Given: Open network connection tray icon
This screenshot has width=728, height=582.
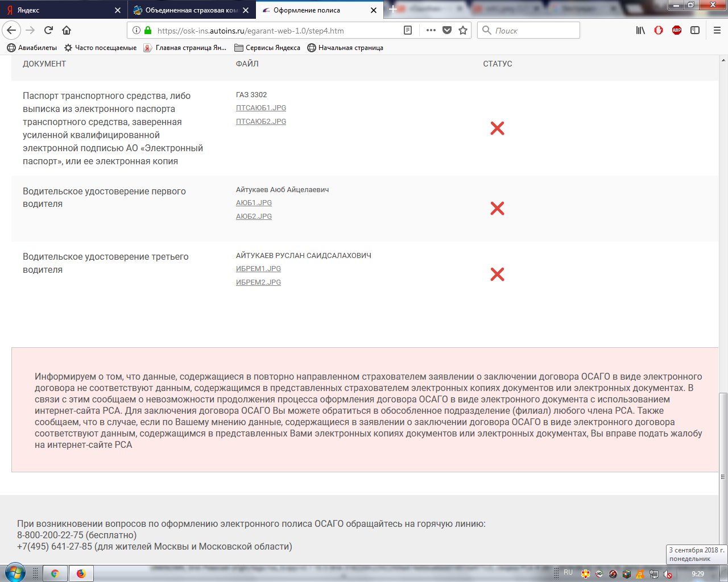Looking at the screenshot, I should (654, 575).
